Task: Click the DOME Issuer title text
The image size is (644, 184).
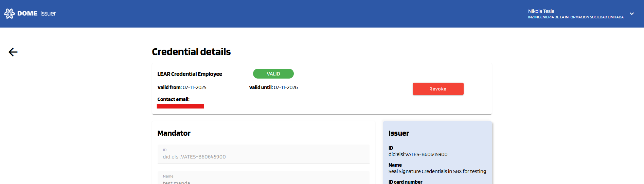Action: tap(36, 14)
